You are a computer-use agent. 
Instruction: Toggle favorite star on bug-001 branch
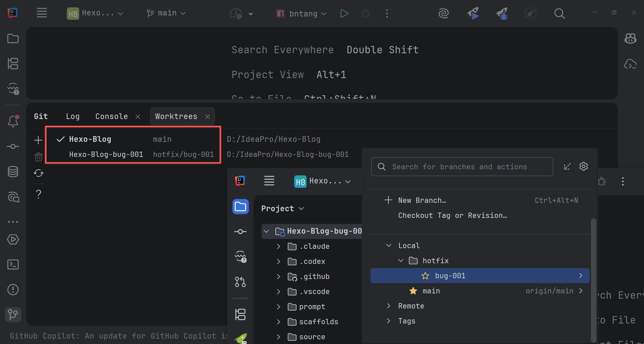(425, 276)
